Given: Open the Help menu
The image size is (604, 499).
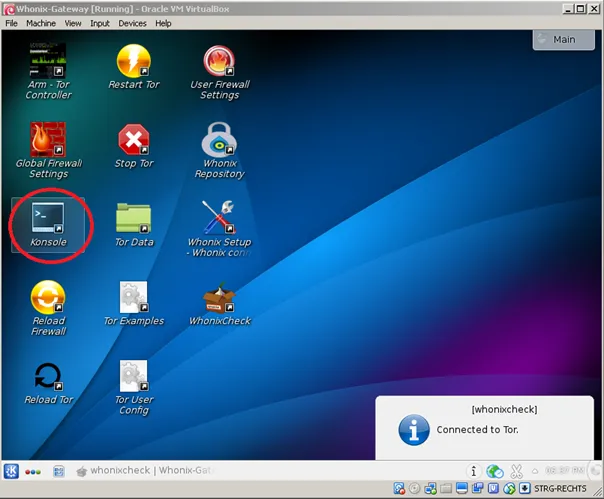Looking at the screenshot, I should [163, 24].
